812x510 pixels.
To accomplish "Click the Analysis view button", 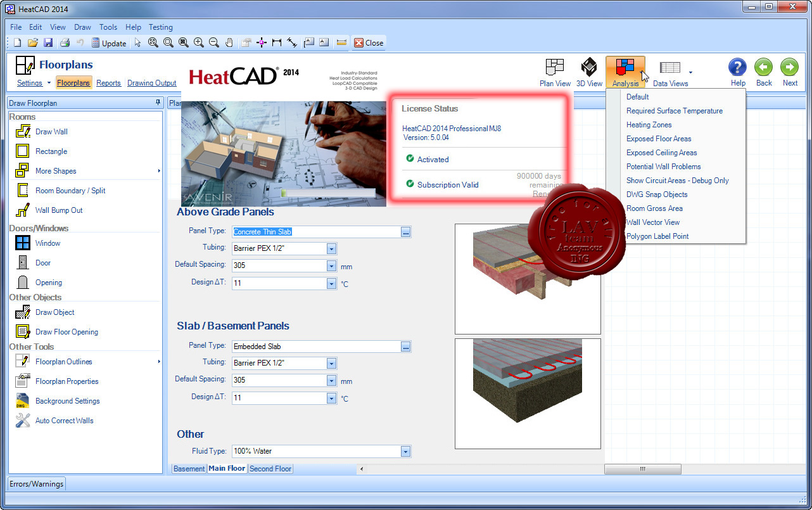I will (x=625, y=72).
